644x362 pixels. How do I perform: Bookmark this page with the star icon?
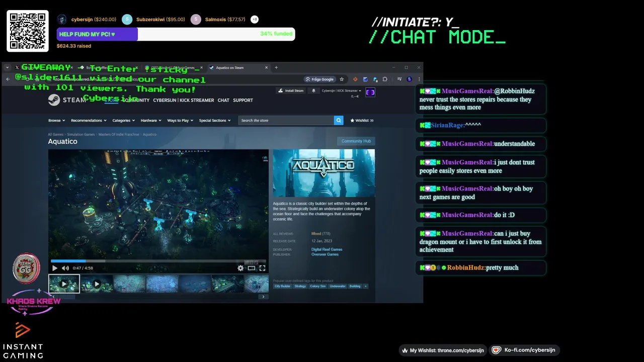coord(342,79)
